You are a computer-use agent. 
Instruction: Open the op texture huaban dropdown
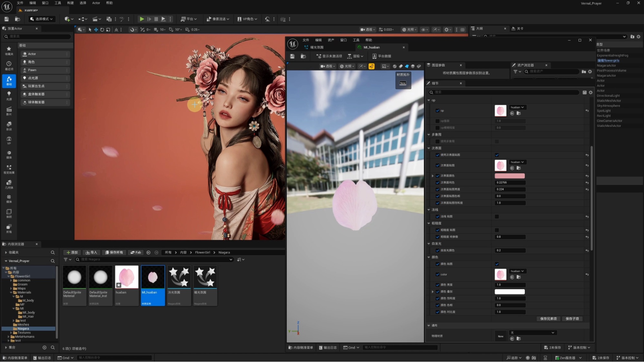click(517, 107)
